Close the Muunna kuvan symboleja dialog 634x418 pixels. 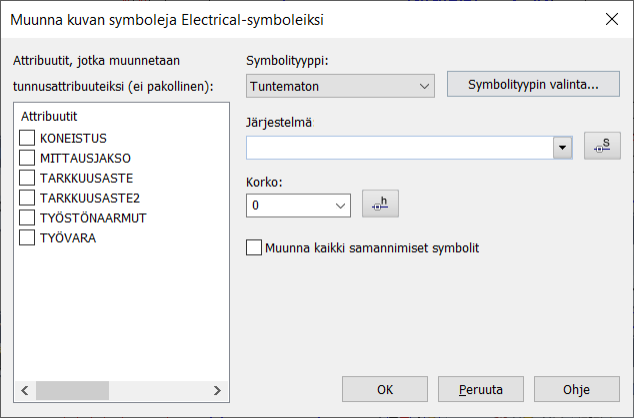[x=610, y=18]
